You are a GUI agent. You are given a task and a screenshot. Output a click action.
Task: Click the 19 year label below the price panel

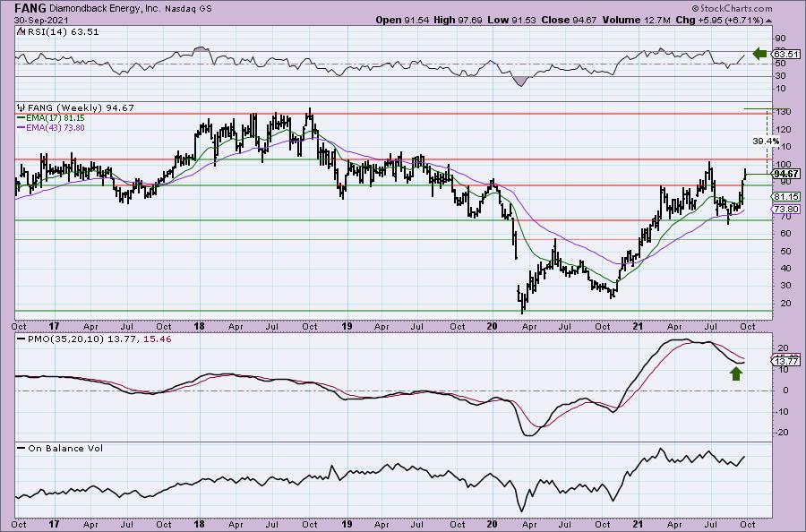pos(347,326)
